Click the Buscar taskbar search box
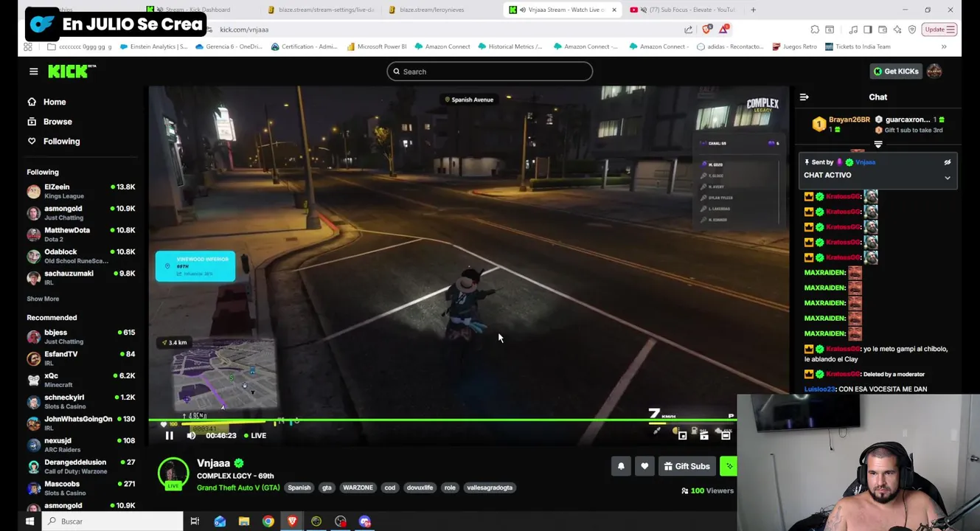The width and height of the screenshot is (980, 531). 113,521
